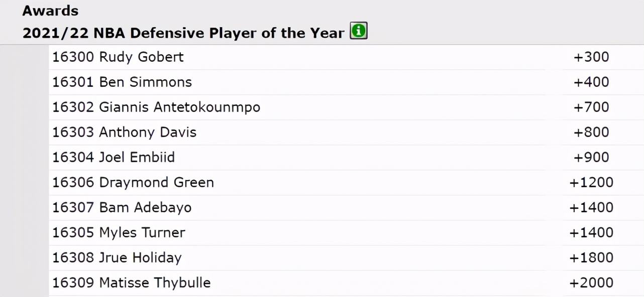Image resolution: width=644 pixels, height=297 pixels.
Task: Select Rudy Gobert's +300 odds
Action: [x=591, y=57]
